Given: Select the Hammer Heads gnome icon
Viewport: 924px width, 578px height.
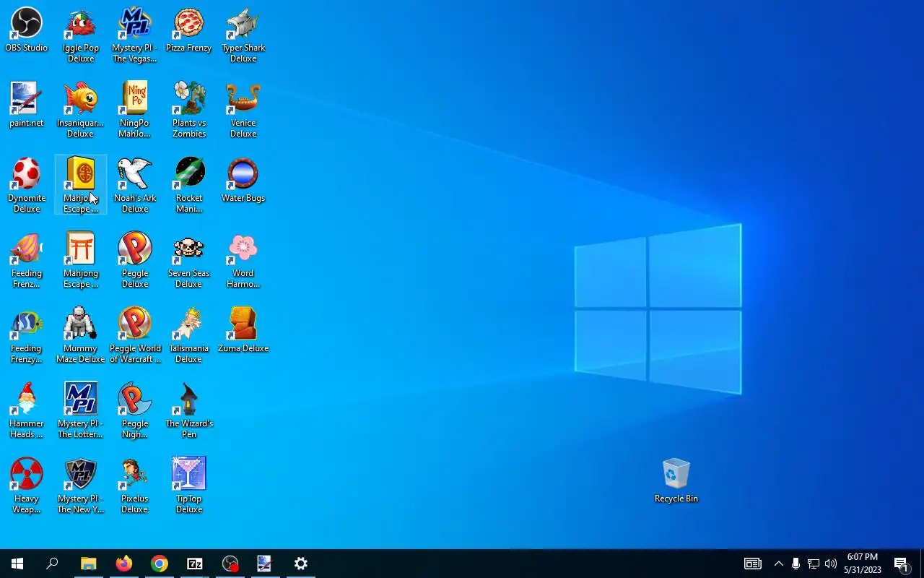Looking at the screenshot, I should click(27, 411).
